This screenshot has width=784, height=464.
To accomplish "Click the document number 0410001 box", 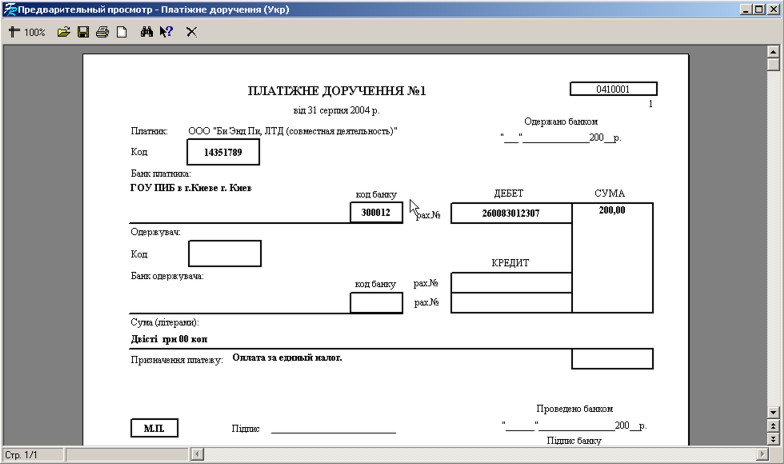I will [613, 89].
